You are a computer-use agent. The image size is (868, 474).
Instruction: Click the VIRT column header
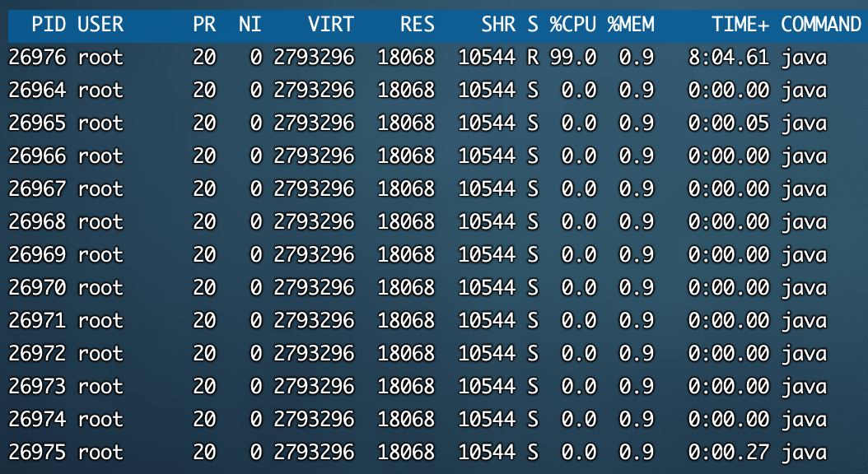click(x=330, y=25)
